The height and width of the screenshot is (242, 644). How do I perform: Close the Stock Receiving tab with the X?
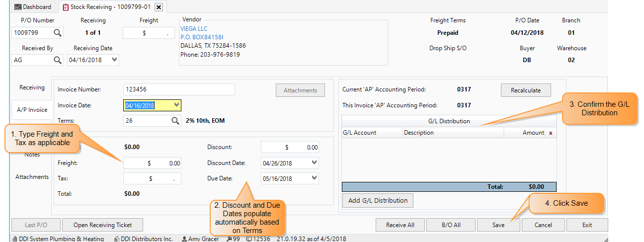coord(159,7)
